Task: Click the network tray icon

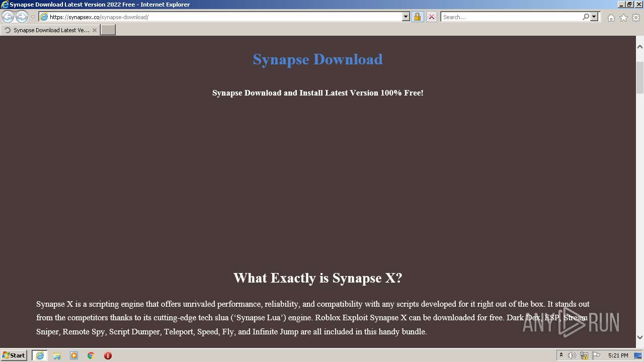Action: 584,355
